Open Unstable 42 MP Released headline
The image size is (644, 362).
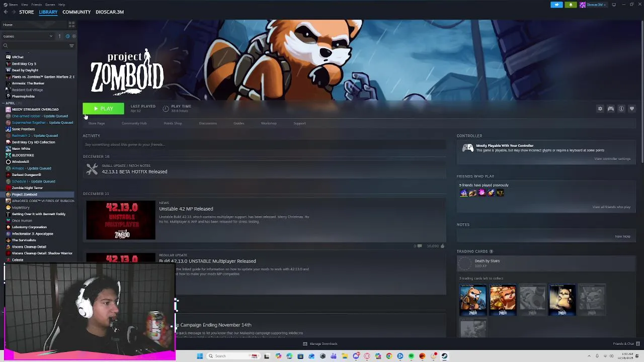click(186, 209)
